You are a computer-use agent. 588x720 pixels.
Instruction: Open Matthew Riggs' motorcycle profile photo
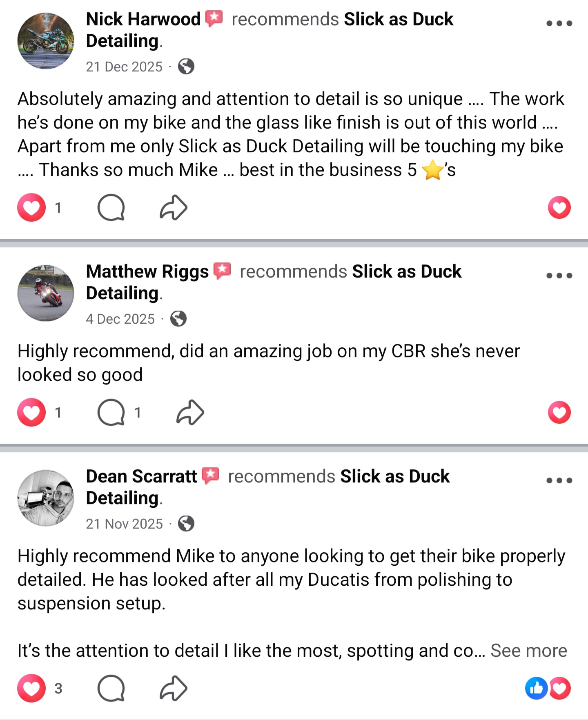46,293
